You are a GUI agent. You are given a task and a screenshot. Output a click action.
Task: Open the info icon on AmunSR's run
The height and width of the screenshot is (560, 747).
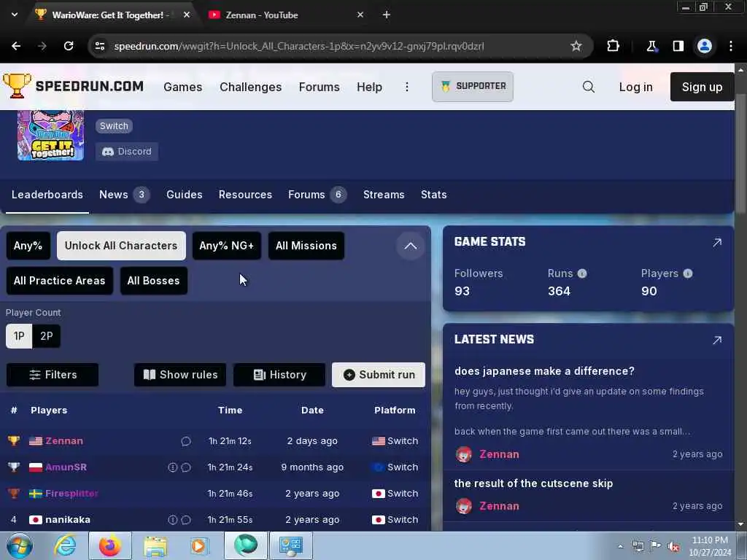(x=172, y=467)
